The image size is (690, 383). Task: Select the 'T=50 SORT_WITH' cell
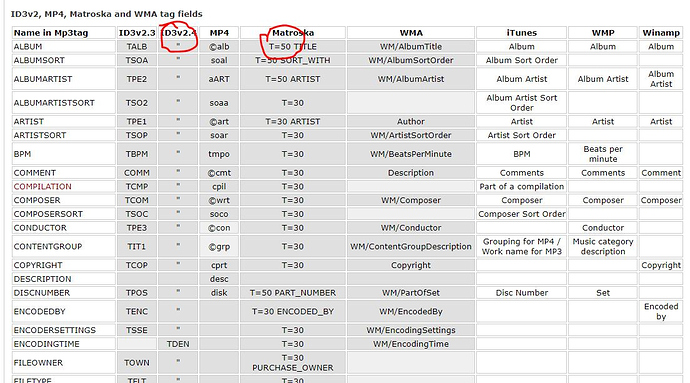click(x=293, y=60)
